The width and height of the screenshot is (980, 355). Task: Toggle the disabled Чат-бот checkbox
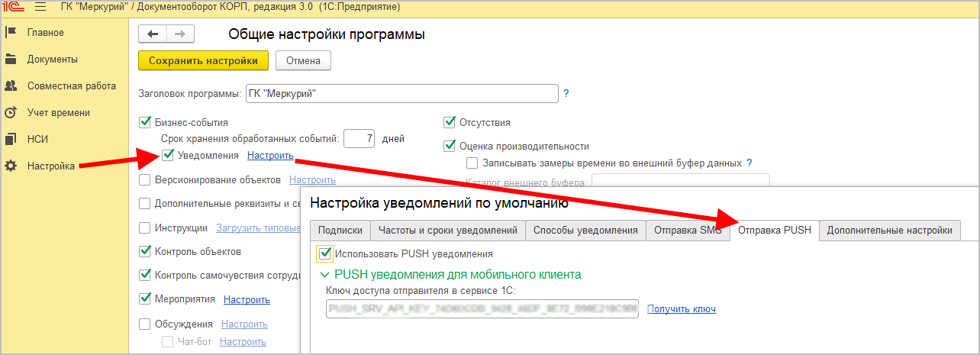coord(168,342)
